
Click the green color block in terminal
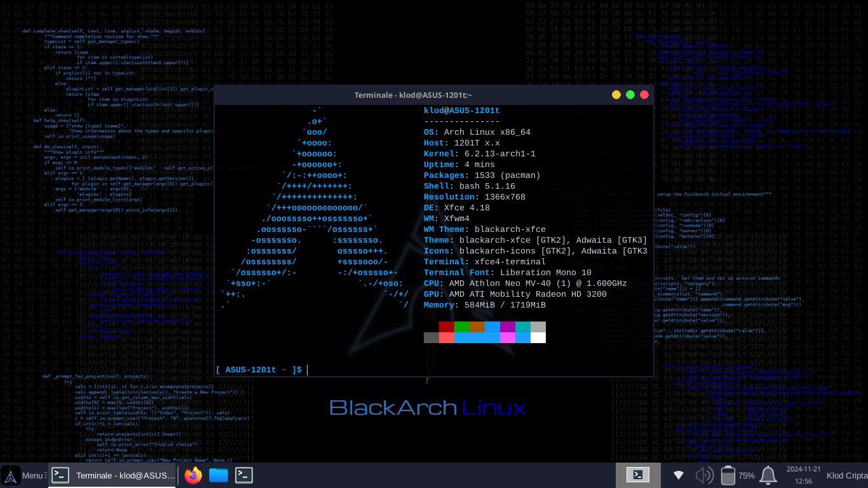[x=462, y=327]
